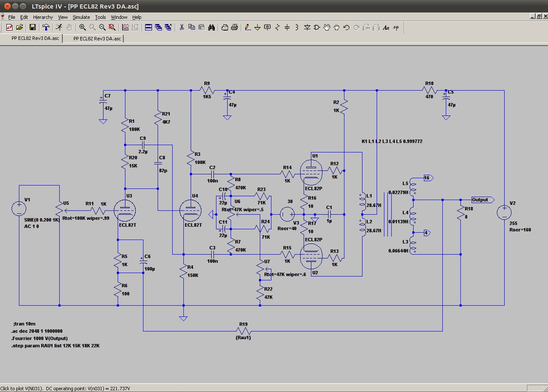Select the Move hand tool
The width and height of the screenshot is (548, 392).
coord(327,27)
